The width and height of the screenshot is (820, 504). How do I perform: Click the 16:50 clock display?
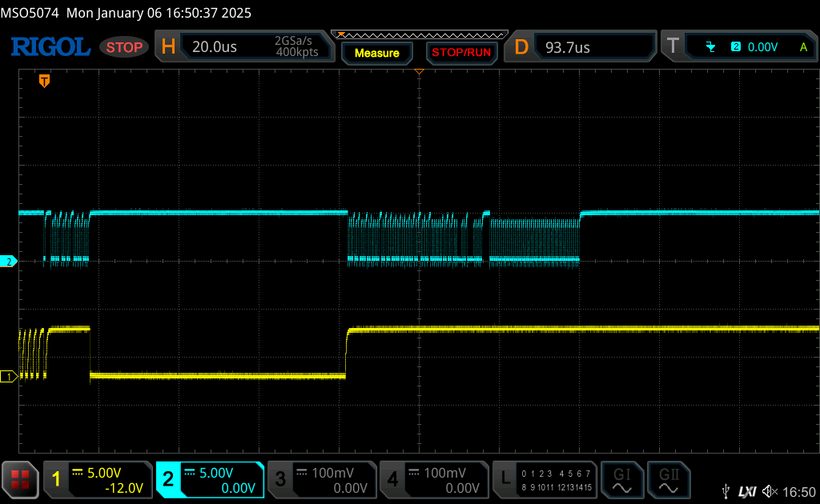click(798, 492)
